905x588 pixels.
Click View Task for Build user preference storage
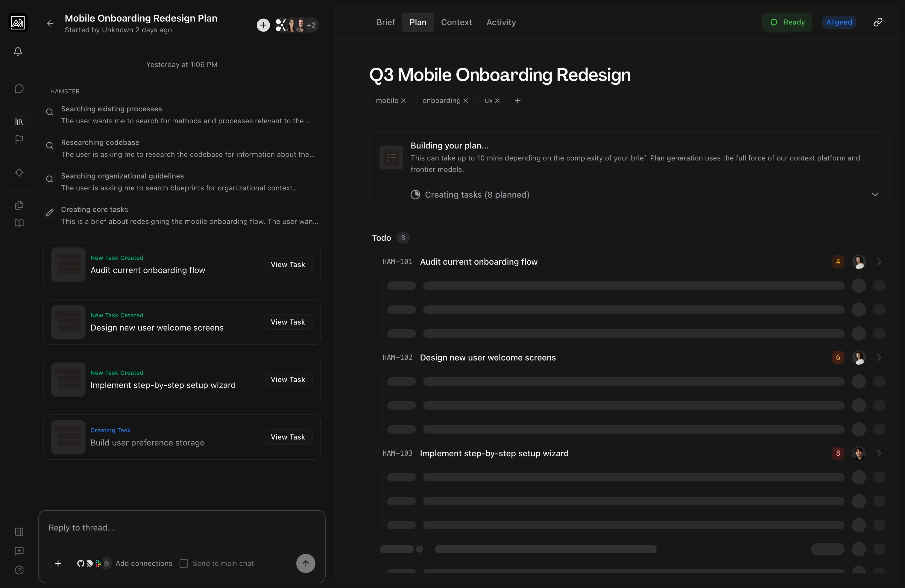[x=288, y=437]
